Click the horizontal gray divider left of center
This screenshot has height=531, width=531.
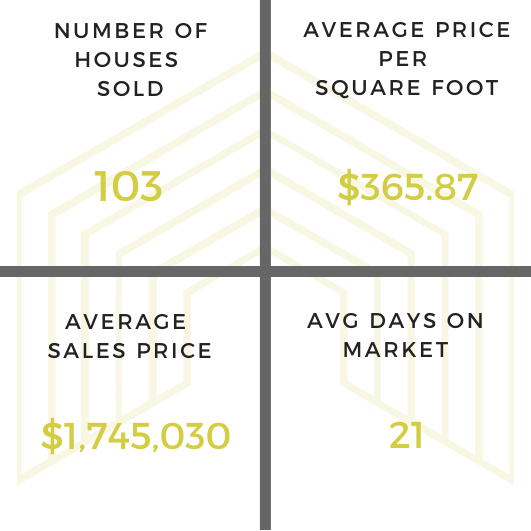click(x=130, y=271)
